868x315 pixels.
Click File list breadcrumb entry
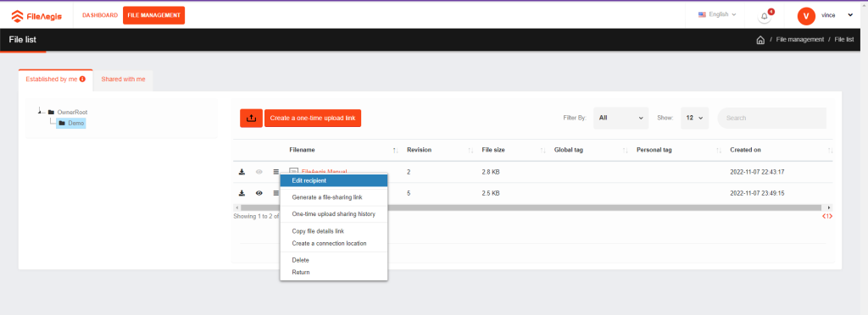(x=844, y=40)
